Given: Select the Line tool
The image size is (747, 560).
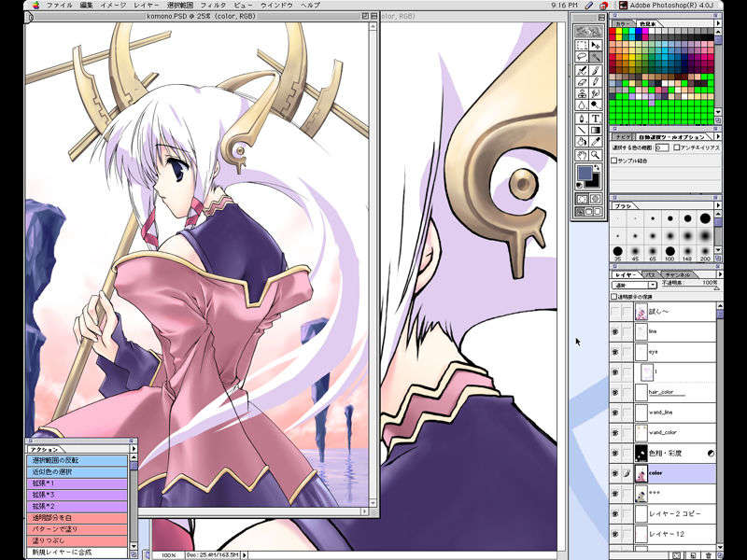Looking at the screenshot, I should click(x=582, y=130).
